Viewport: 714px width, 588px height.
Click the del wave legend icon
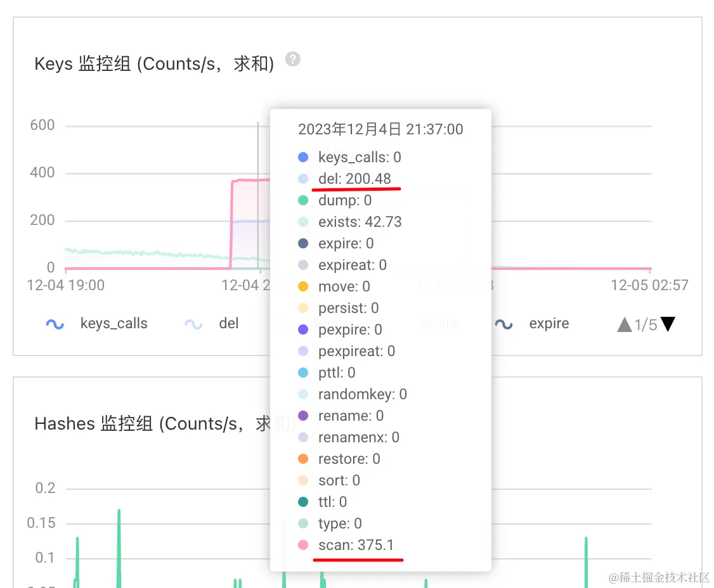tap(193, 324)
